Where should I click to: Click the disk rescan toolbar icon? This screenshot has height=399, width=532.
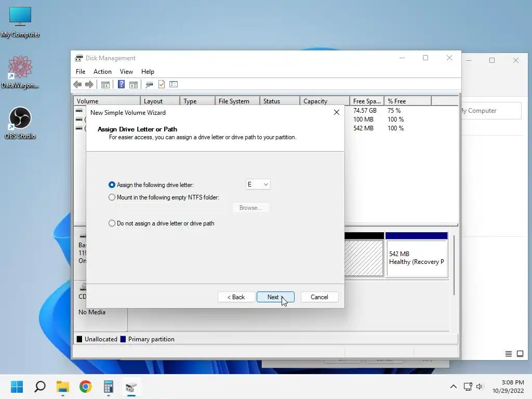click(x=149, y=85)
